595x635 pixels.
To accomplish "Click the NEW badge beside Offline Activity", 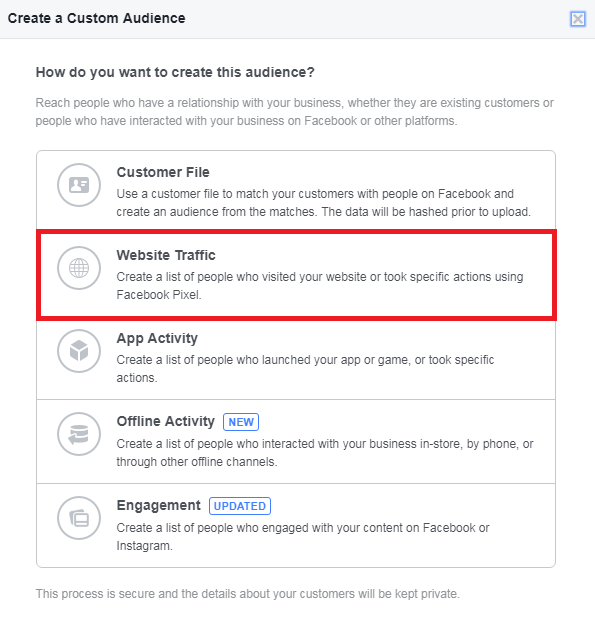I will [x=241, y=422].
